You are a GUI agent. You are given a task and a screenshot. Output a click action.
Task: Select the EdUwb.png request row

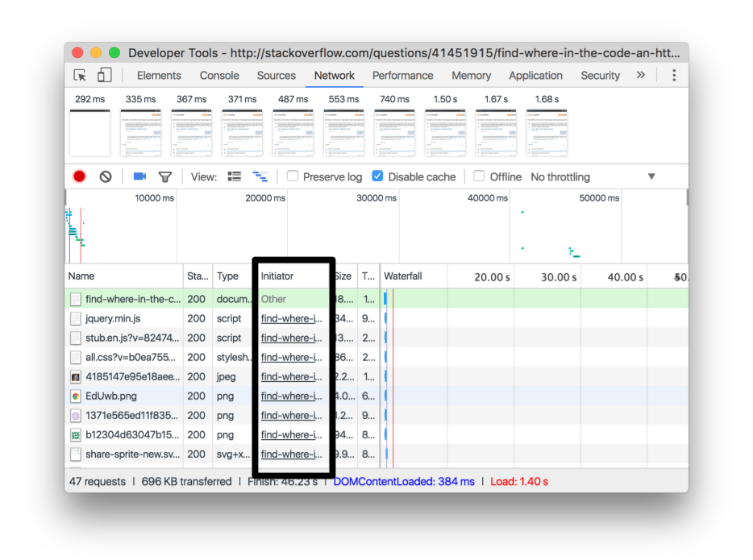pos(376,396)
